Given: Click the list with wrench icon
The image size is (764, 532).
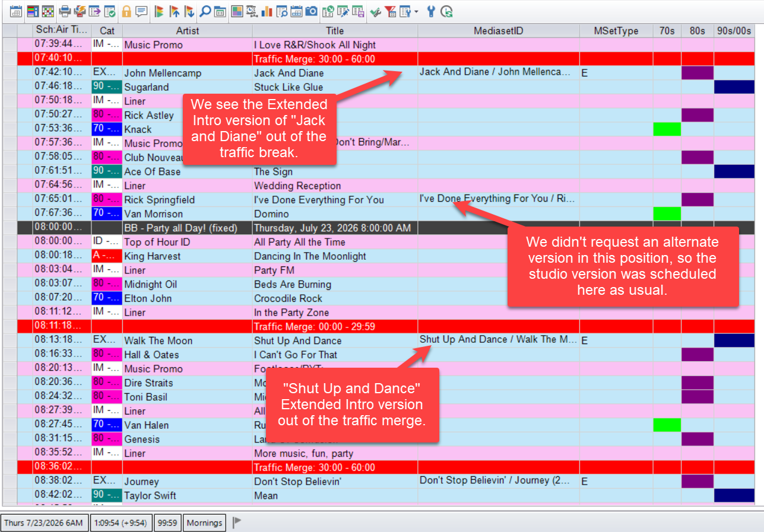Looking at the screenshot, I should (405, 11).
